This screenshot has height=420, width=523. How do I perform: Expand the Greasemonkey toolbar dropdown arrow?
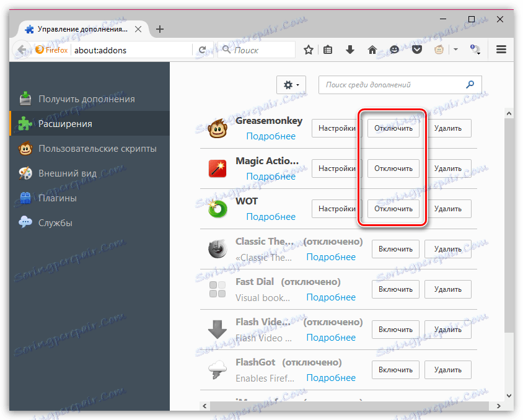click(x=455, y=50)
